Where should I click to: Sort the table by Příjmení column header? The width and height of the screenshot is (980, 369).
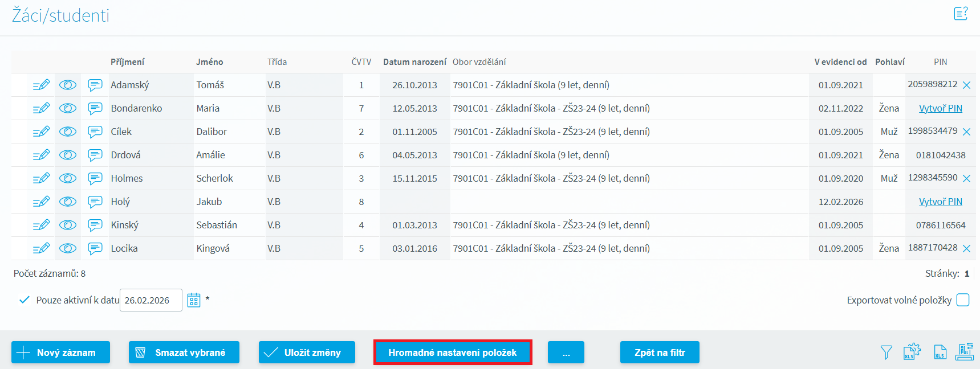point(127,62)
